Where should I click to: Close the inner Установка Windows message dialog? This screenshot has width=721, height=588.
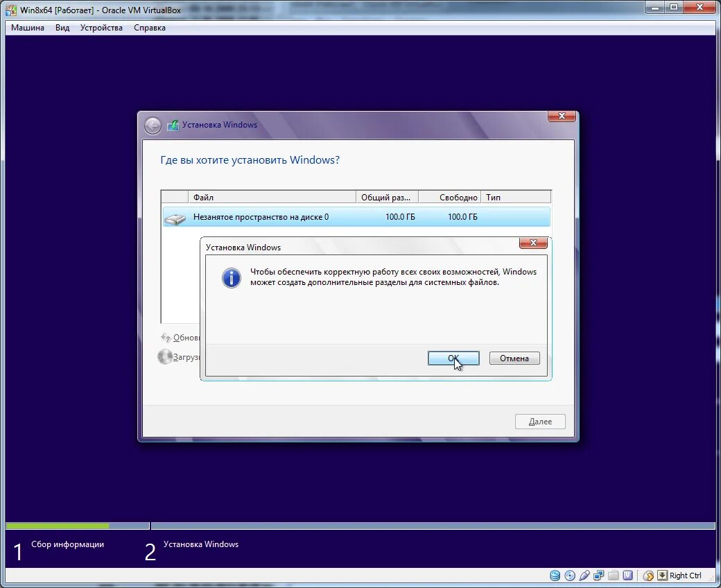(533, 243)
